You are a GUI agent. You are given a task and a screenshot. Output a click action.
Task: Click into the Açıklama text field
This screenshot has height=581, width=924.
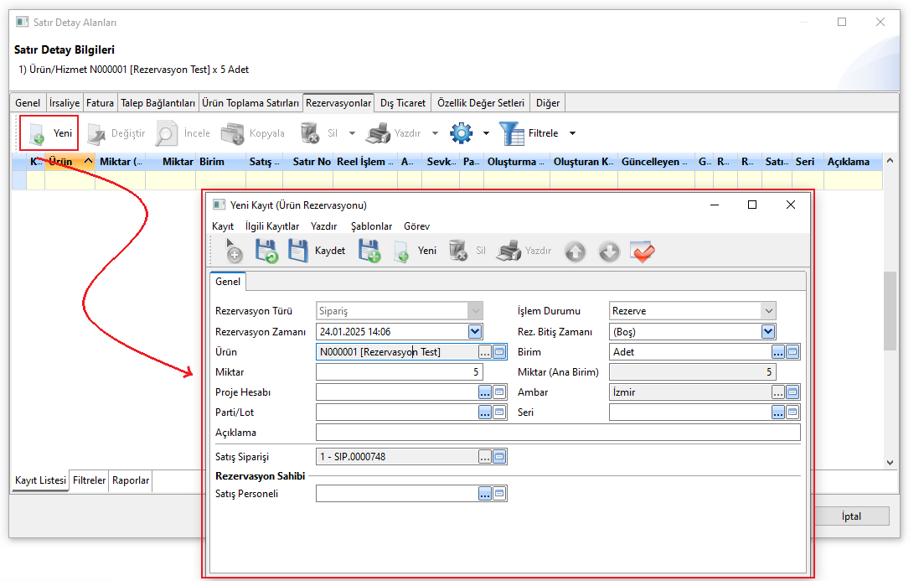(558, 433)
